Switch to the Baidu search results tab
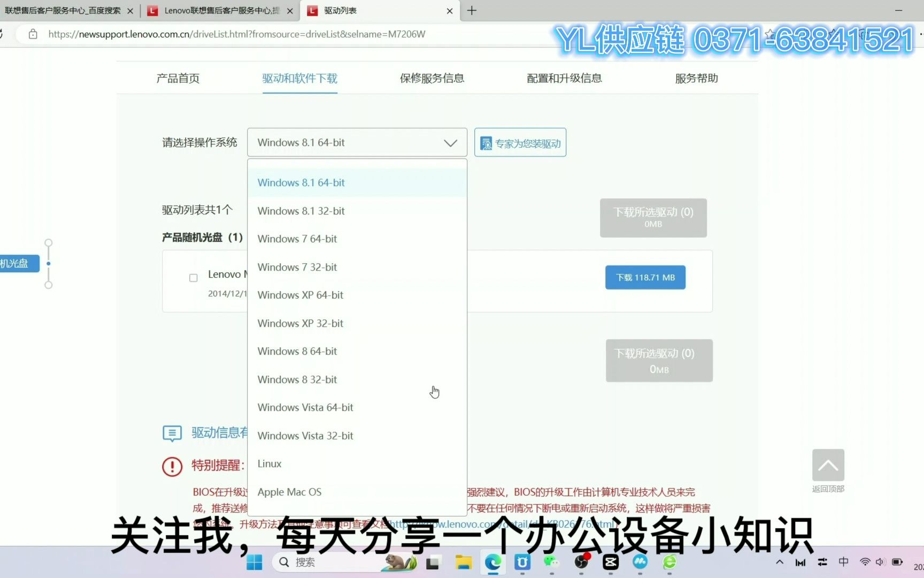This screenshot has height=578, width=924. pyautogui.click(x=63, y=11)
